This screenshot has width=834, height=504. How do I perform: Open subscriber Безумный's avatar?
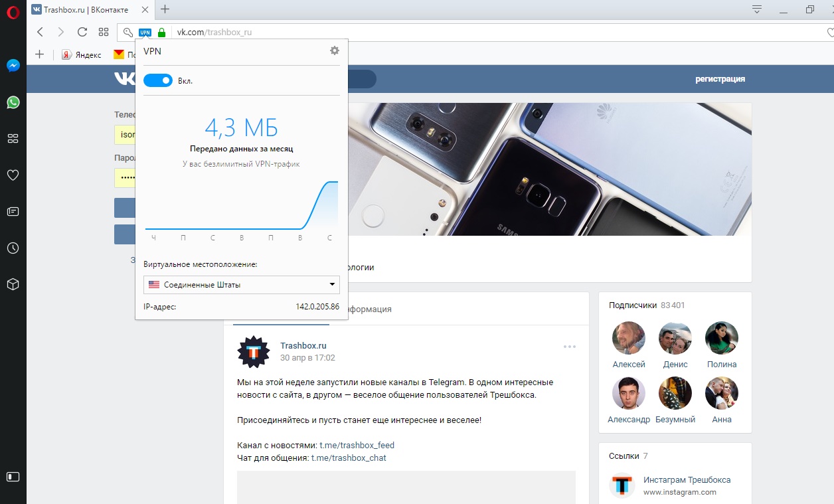click(675, 394)
